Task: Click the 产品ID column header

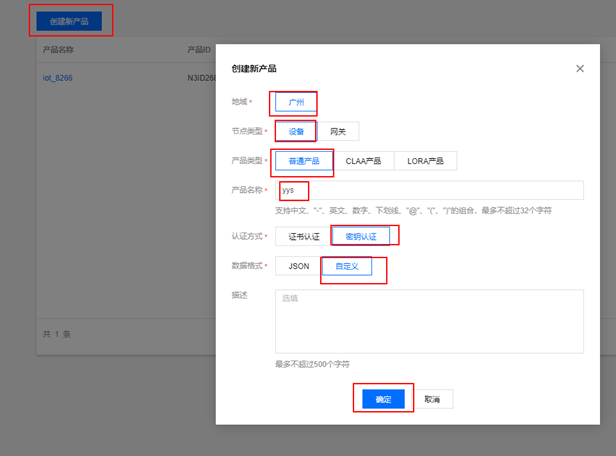Action: coord(198,49)
